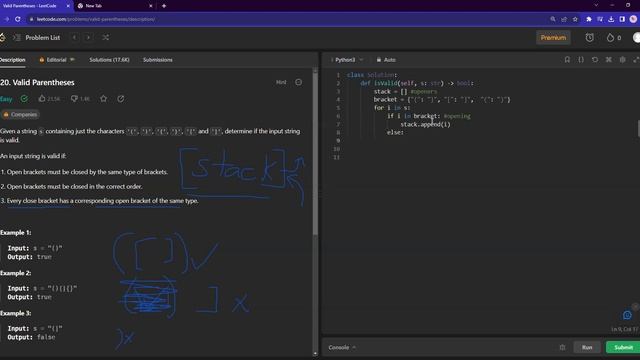
Task: Click the "else:" line in editor
Action: click(x=395, y=133)
